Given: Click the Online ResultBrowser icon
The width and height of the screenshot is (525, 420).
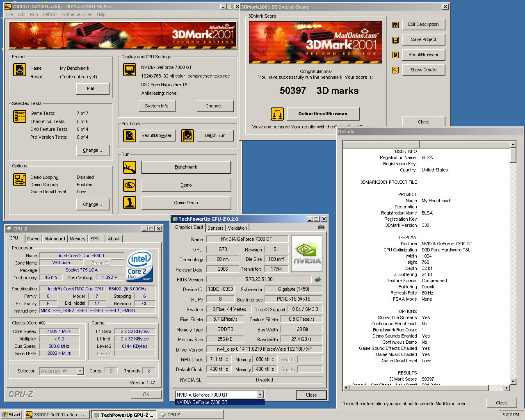Looking at the screenshot, I should pos(277,114).
